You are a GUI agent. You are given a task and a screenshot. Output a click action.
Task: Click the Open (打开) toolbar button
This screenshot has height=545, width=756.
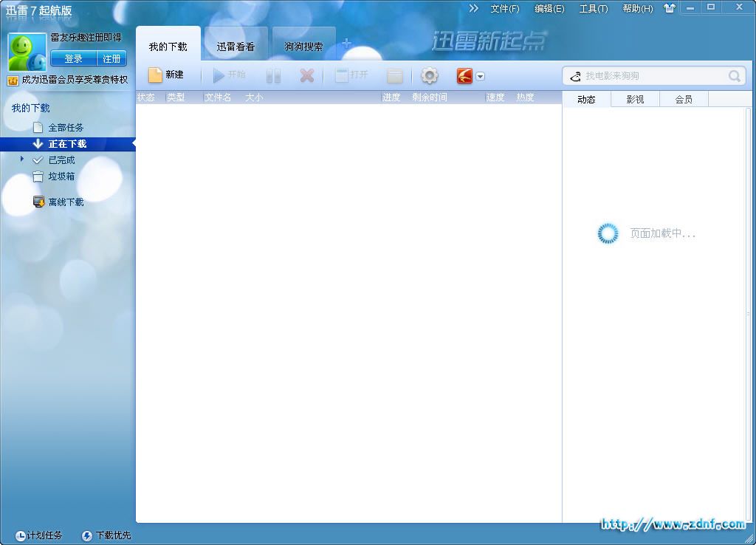click(x=351, y=75)
